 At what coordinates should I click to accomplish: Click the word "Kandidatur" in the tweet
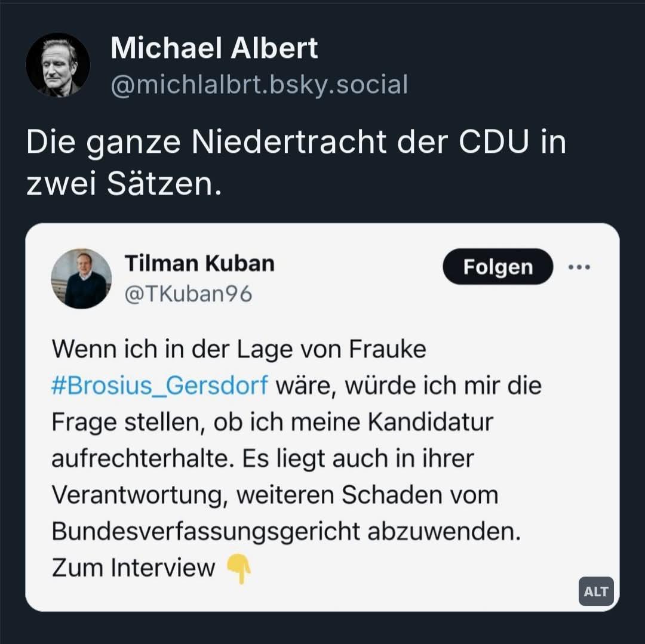point(431,422)
